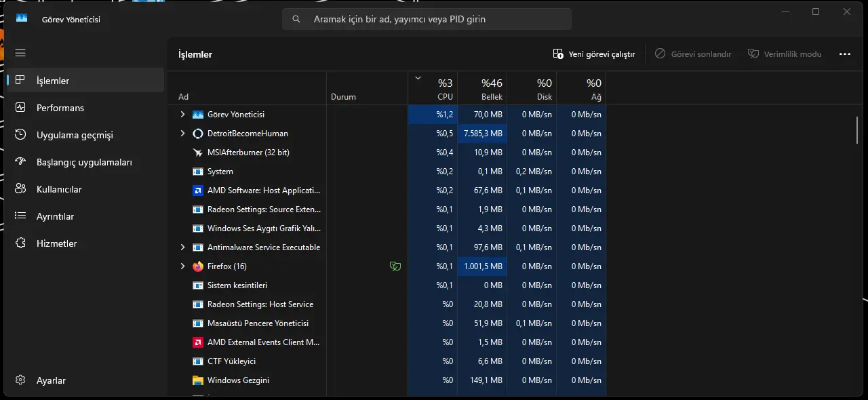The image size is (868, 400).
Task: Click the 97,6 MB memory value
Action: [x=488, y=247]
